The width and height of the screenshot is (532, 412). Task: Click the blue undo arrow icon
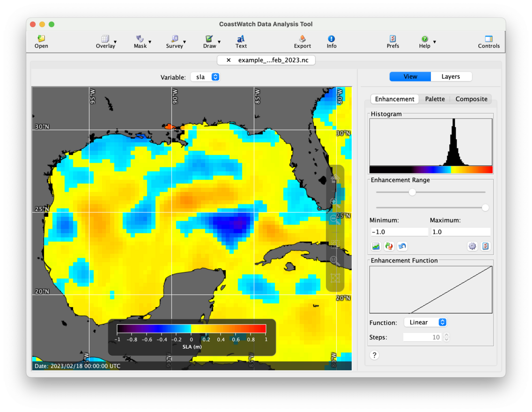[402, 246]
